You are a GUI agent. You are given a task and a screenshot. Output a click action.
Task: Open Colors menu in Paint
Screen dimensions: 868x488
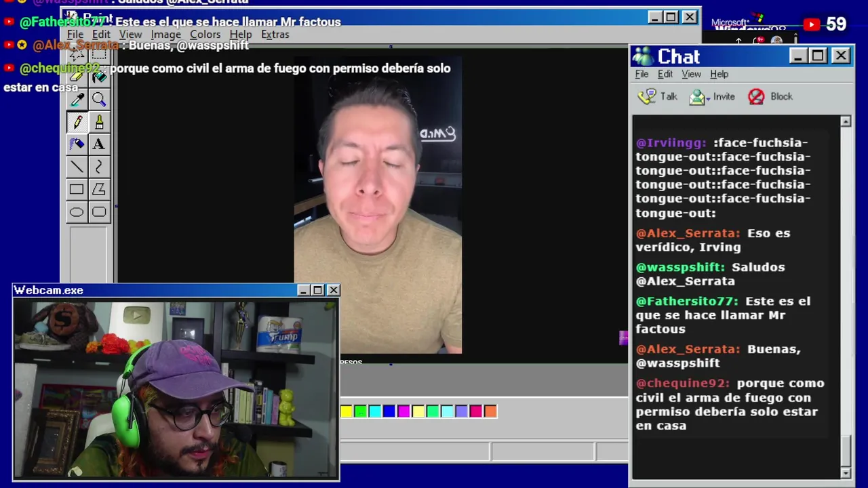coord(205,35)
